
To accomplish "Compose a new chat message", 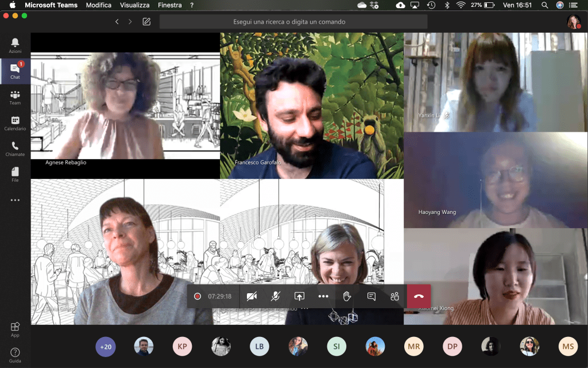I will [x=146, y=22].
